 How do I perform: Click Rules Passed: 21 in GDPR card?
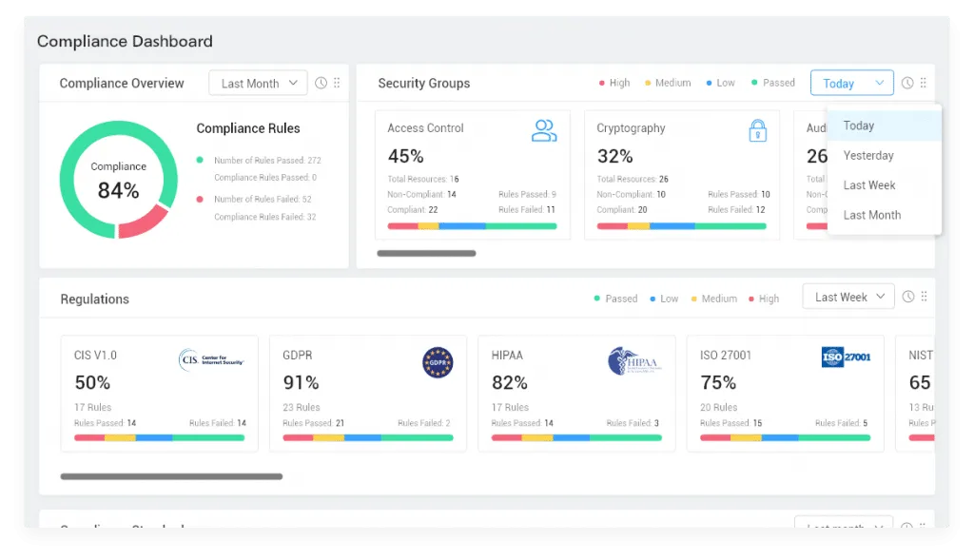point(313,423)
